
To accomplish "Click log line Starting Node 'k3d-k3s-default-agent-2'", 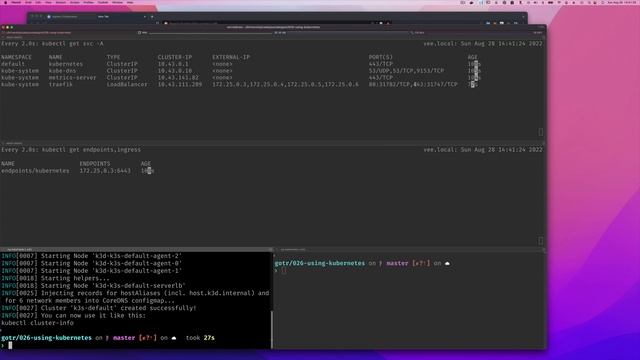I will [91, 256].
